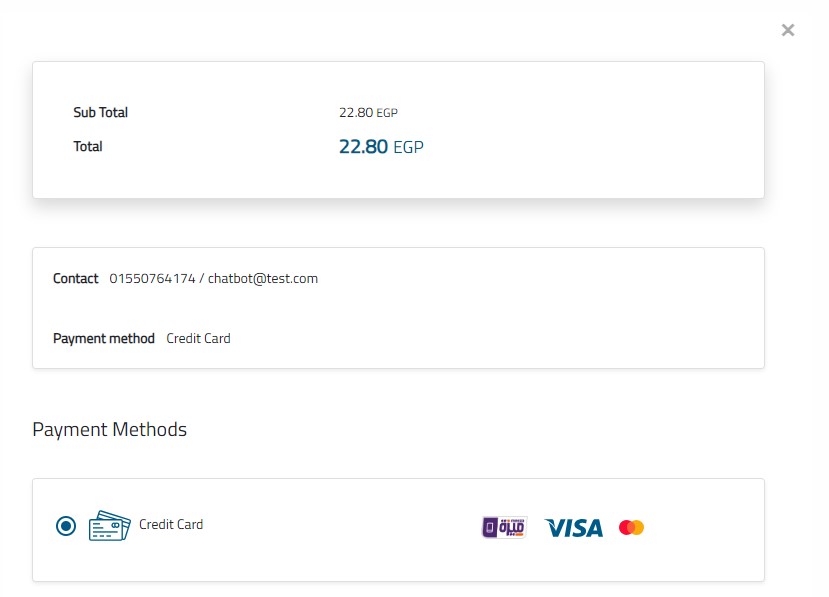Click the EGP currency beside the Total
This screenshot has height=597, width=829.
(408, 148)
